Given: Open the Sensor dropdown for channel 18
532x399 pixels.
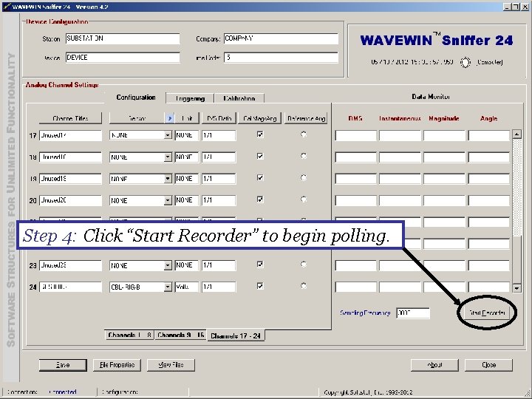Looking at the screenshot, I should pos(168,157).
